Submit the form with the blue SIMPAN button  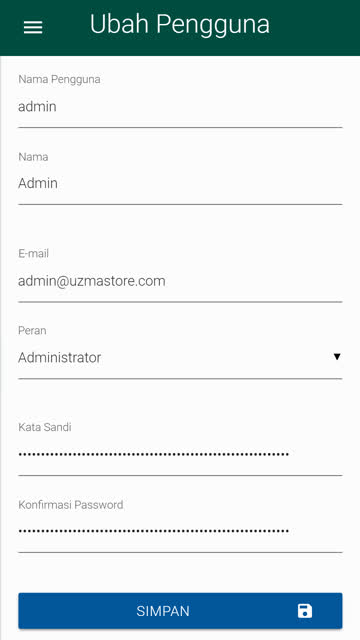pos(180,611)
